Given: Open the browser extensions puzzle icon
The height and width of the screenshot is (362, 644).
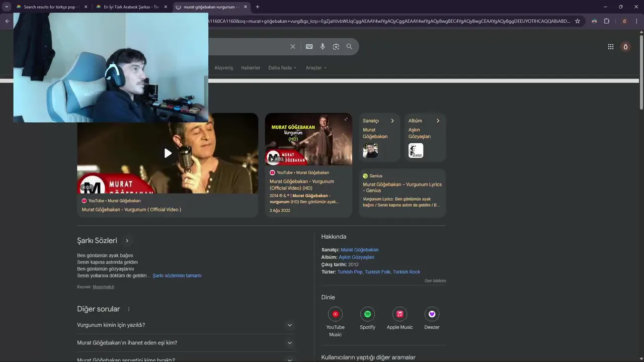Looking at the screenshot, I should pos(606,21).
